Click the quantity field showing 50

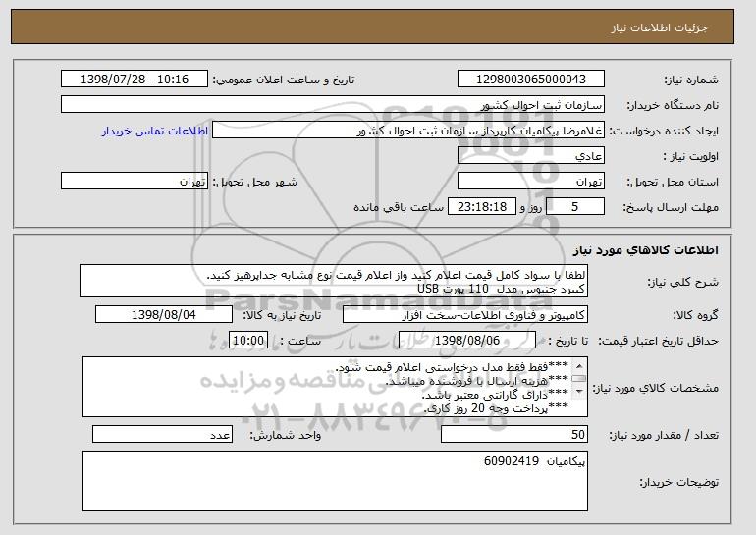tap(514, 434)
